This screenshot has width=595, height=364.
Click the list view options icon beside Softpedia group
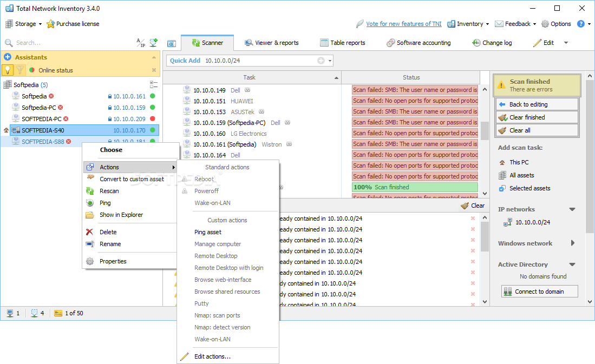point(154,84)
